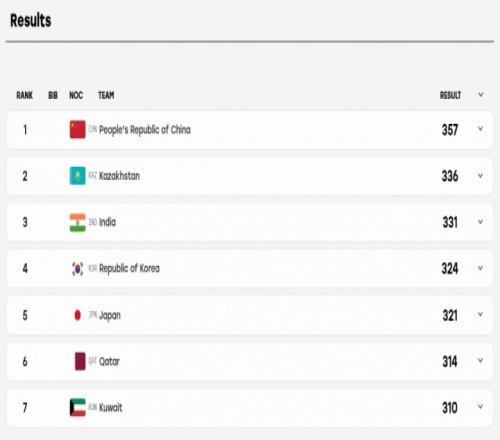Viewport: 500px width, 440px height.
Task: Expand Qatar's result chevron
Action: (480, 361)
